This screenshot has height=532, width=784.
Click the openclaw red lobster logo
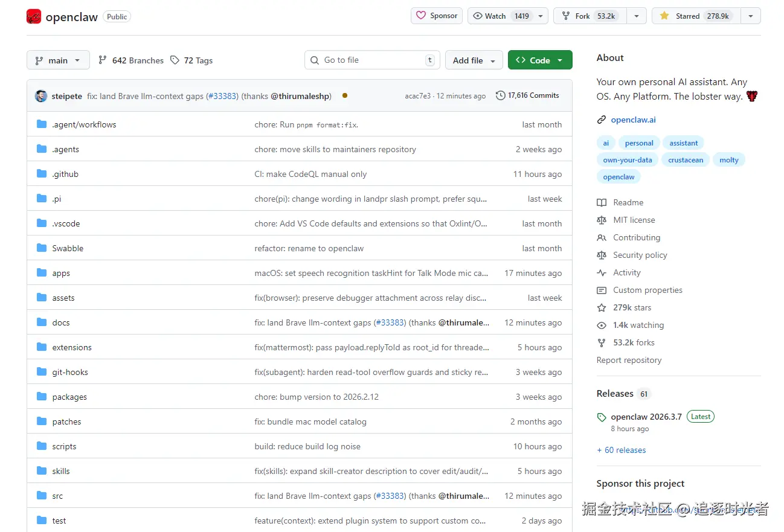pos(34,16)
